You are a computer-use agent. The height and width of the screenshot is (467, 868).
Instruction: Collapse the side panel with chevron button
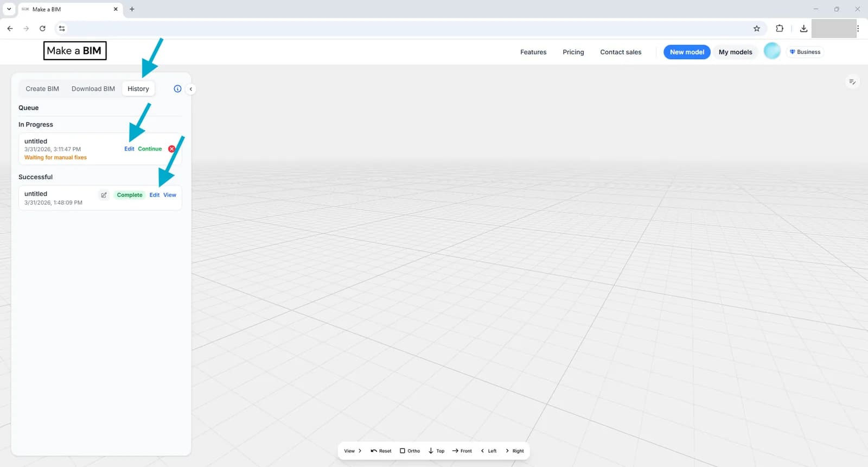click(x=190, y=89)
